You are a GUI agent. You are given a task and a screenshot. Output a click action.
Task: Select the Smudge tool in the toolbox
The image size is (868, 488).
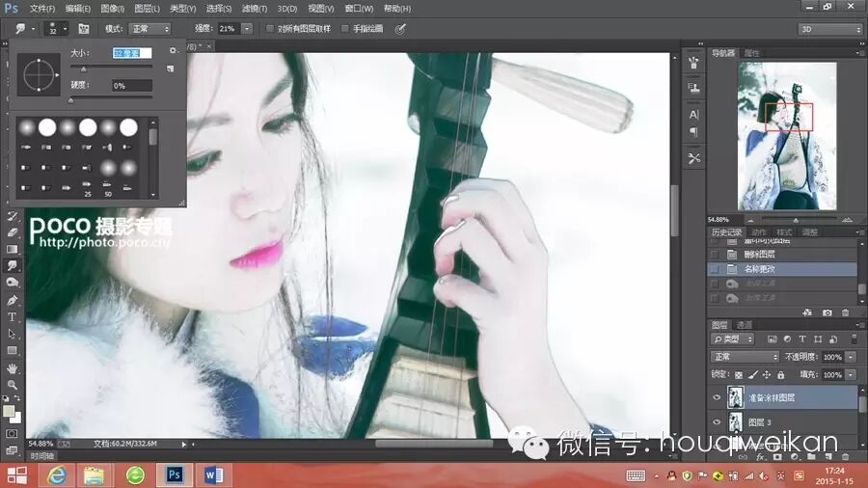click(x=12, y=265)
